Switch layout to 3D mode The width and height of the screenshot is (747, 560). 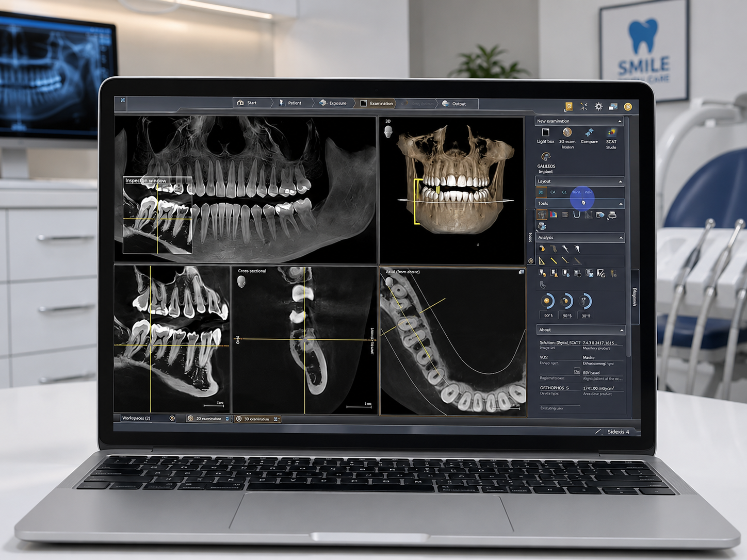pos(541,192)
